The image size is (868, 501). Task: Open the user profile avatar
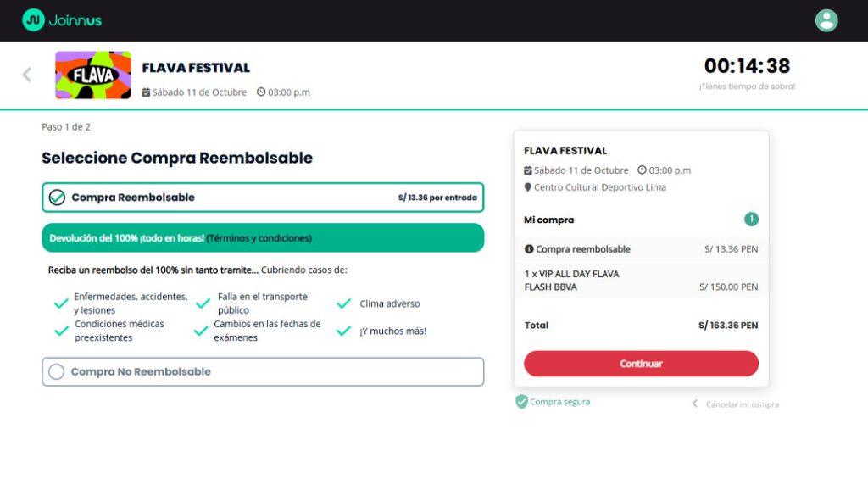point(826,20)
